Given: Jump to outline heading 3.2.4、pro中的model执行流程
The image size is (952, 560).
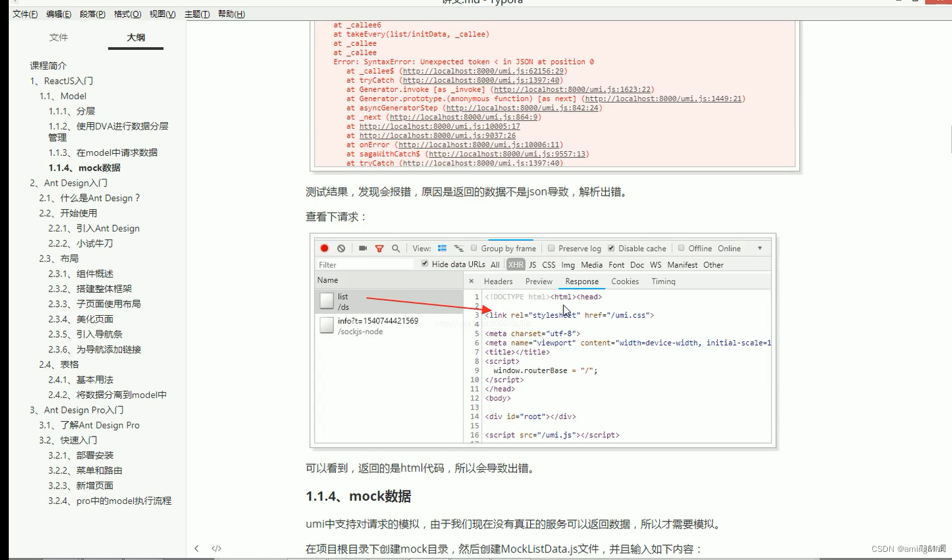Looking at the screenshot, I should 110,501.
